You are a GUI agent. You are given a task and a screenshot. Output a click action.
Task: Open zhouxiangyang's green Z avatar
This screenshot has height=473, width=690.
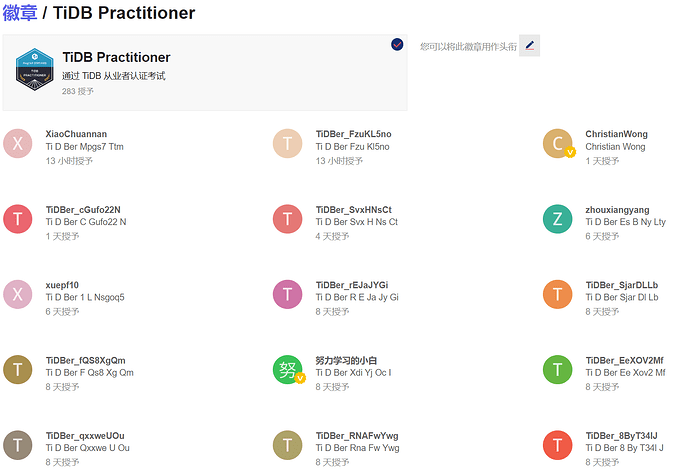pyautogui.click(x=557, y=219)
